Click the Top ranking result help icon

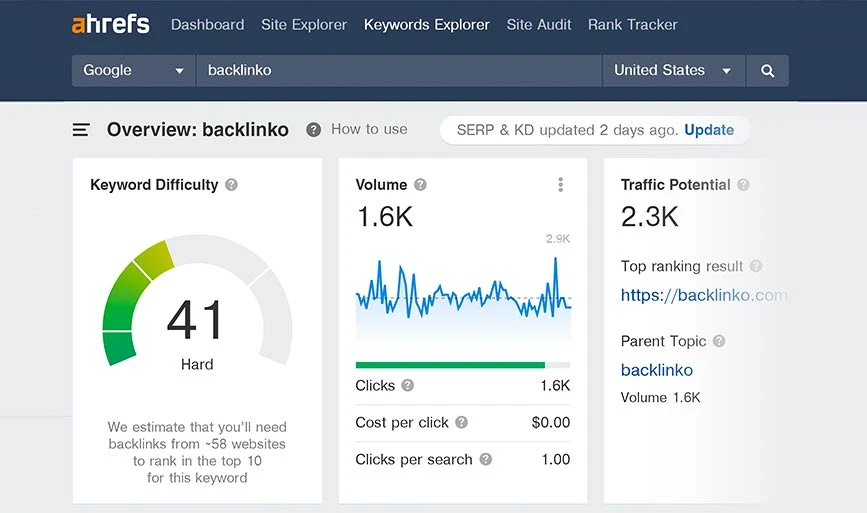tap(756, 266)
